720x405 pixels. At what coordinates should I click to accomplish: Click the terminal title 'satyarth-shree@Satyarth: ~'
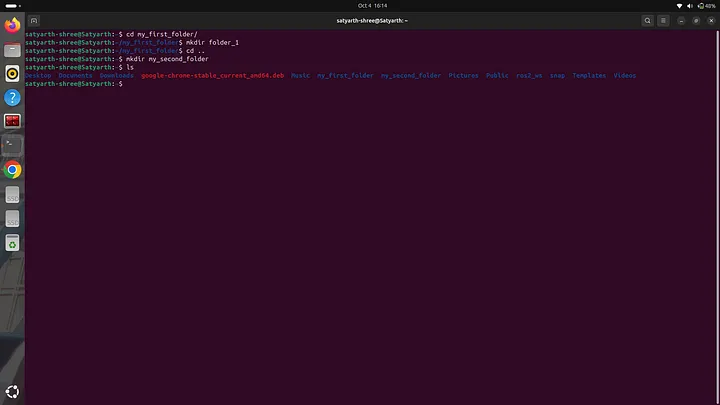[x=372, y=21]
